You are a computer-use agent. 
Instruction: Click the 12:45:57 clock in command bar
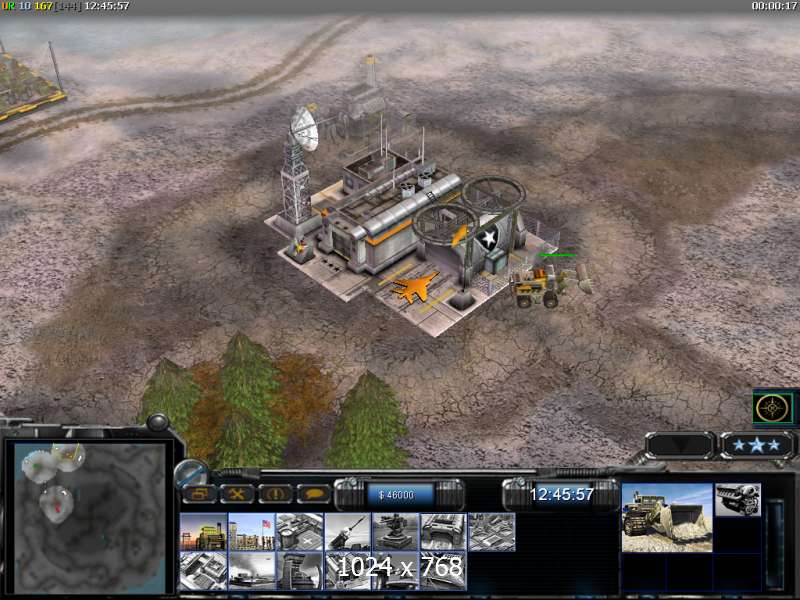pyautogui.click(x=561, y=494)
